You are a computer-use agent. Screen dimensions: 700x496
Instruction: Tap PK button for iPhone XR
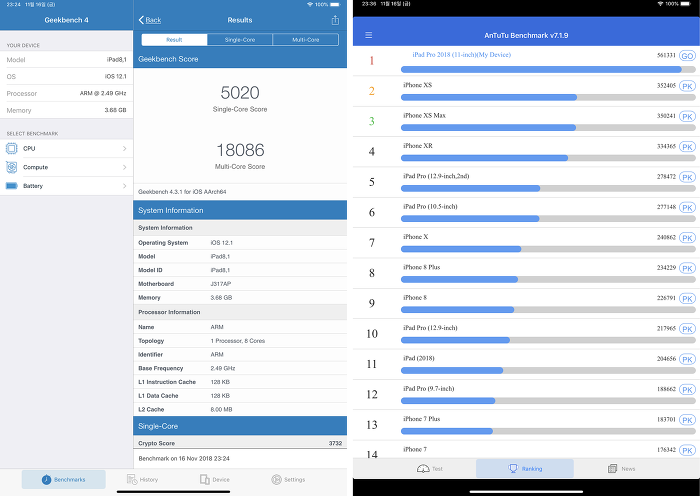pyautogui.click(x=687, y=147)
